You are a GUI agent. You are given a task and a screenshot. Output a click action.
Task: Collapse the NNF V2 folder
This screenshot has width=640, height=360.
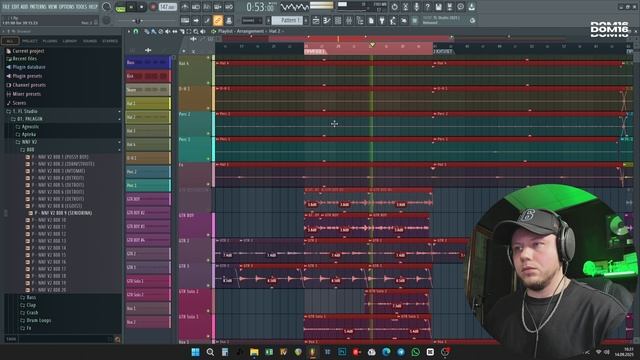pos(29,142)
